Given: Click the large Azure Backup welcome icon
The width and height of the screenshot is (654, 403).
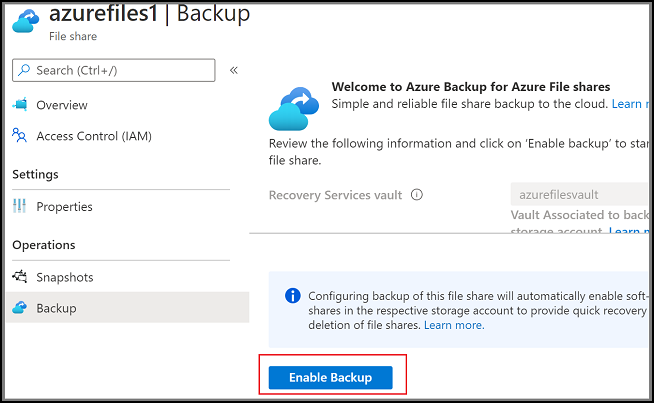Looking at the screenshot, I should pyautogui.click(x=294, y=108).
